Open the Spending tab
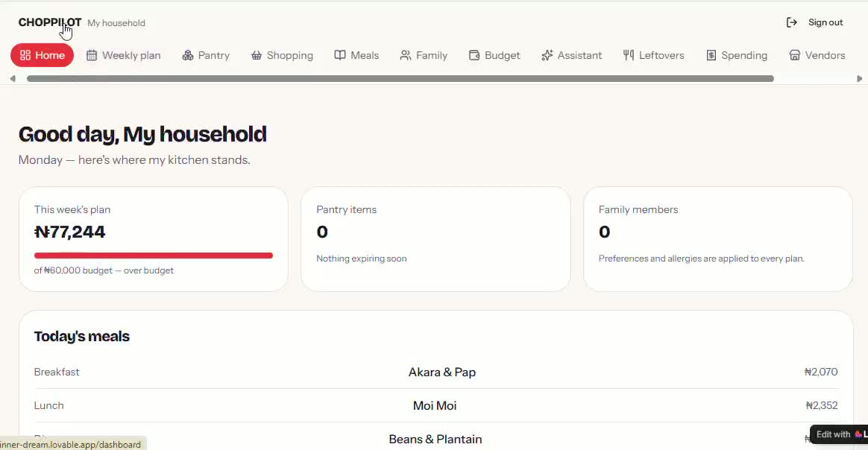Viewport: 868px width, 450px height. tap(737, 55)
